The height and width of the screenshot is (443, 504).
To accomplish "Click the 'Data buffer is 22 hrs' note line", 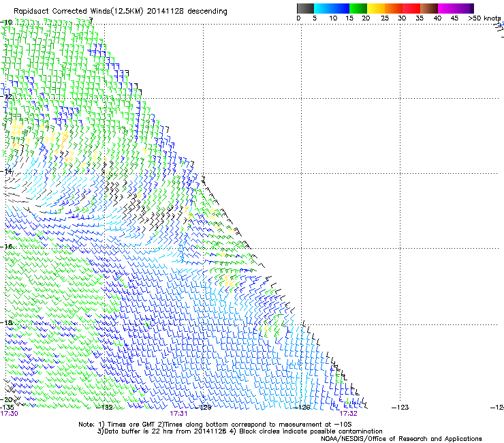I will pos(240,431).
